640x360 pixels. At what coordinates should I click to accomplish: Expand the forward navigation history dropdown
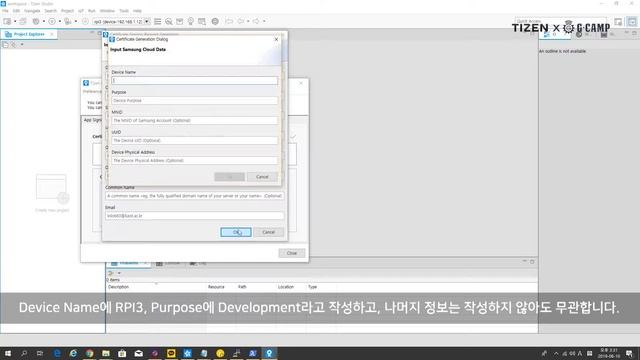tap(264, 21)
